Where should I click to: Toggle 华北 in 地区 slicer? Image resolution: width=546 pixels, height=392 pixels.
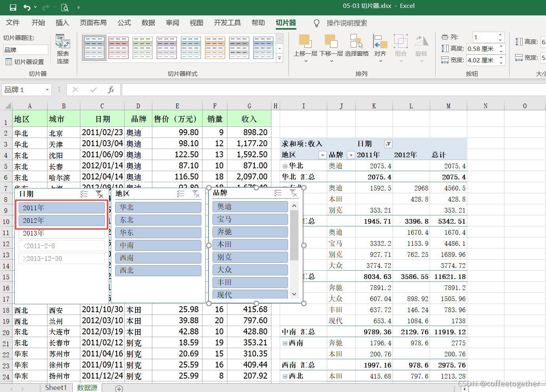tap(158, 207)
